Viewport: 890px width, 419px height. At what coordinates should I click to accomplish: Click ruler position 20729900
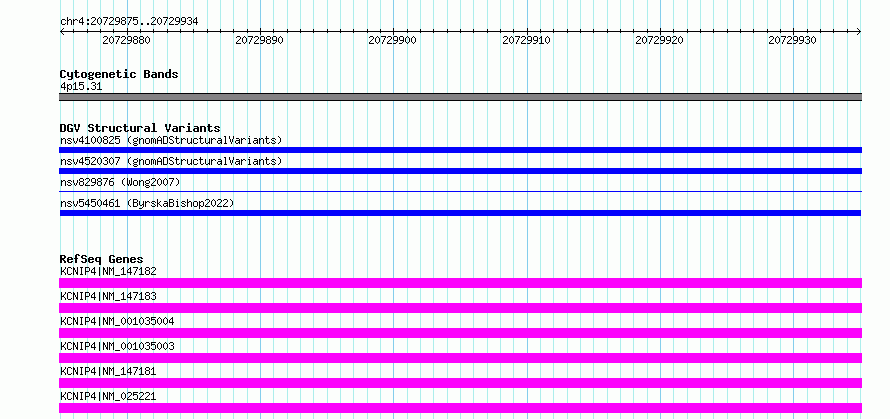coord(392,40)
